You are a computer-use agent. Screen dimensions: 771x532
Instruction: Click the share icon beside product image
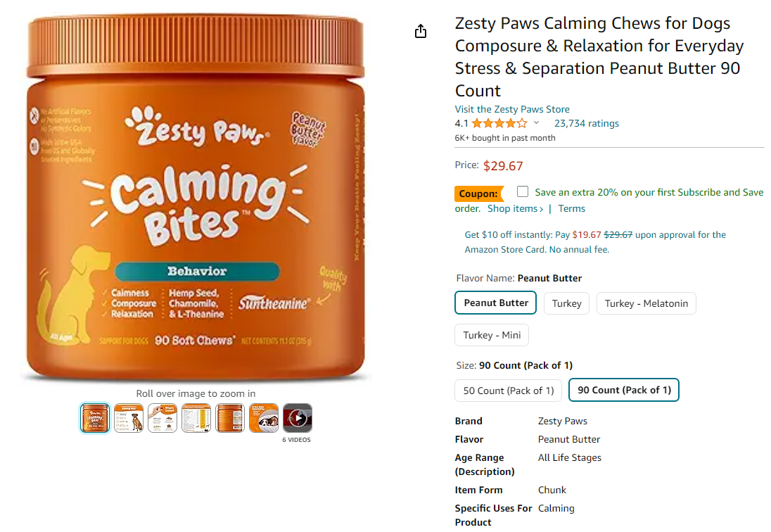click(x=421, y=32)
